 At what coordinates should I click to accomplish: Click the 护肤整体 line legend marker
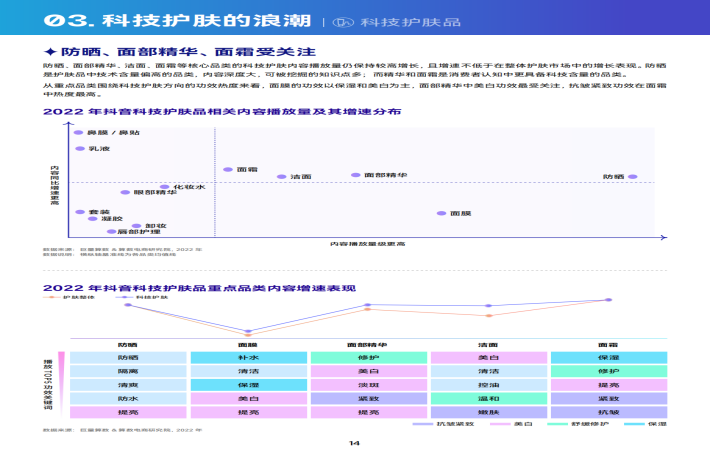coord(56,297)
